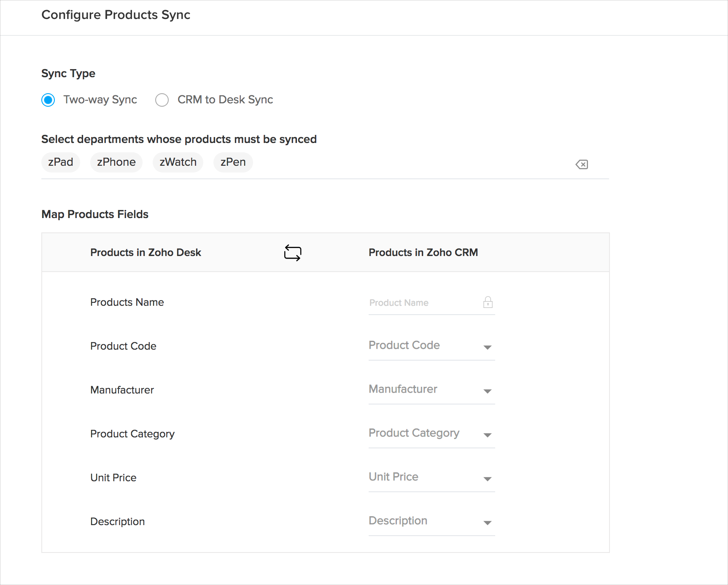Expand the Product Category mapping dropdown
Screen dimensions: 728x585
[x=431, y=434]
